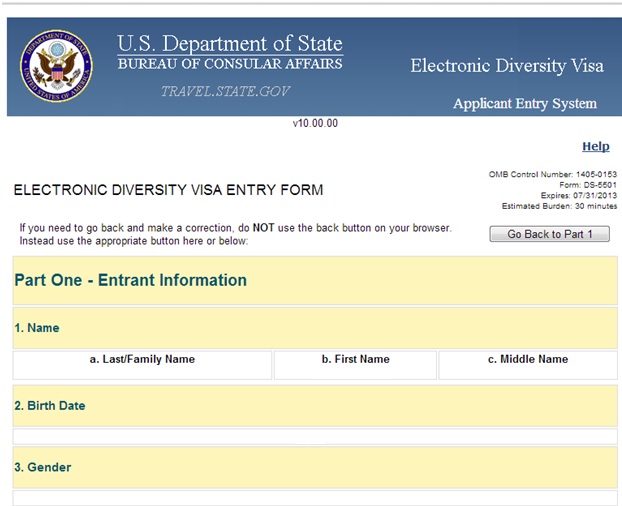Click the U.S. Department of State title
The width and height of the screenshot is (622, 506).
(229, 44)
